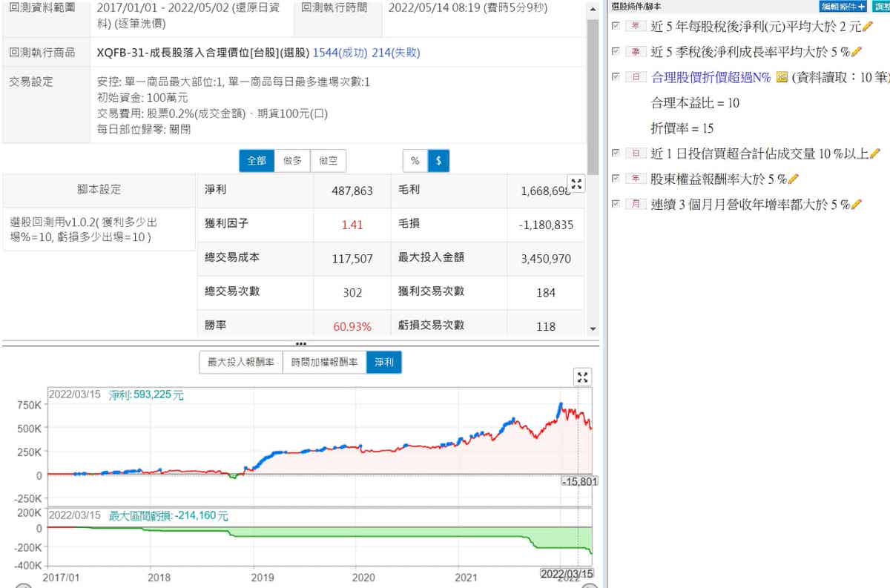Screen dimensions: 890x588
Task: Switch display to percentage with % toggle
Action: click(x=415, y=161)
